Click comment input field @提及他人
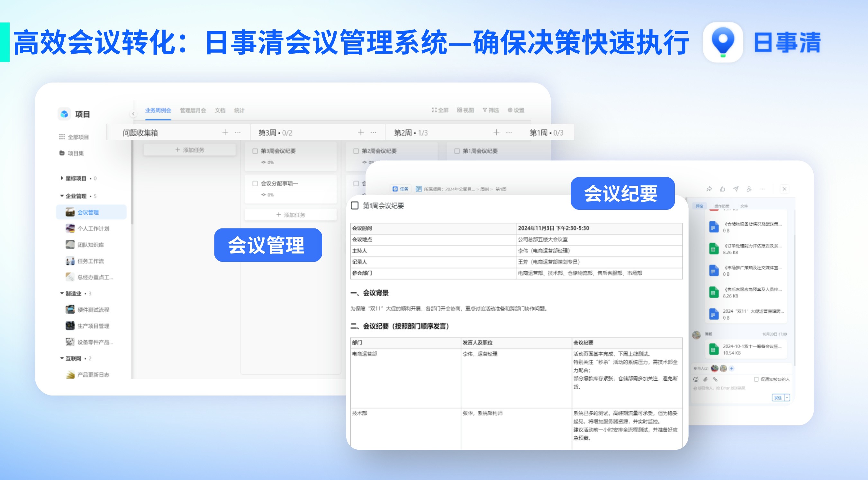The height and width of the screenshot is (480, 868). [x=719, y=388]
